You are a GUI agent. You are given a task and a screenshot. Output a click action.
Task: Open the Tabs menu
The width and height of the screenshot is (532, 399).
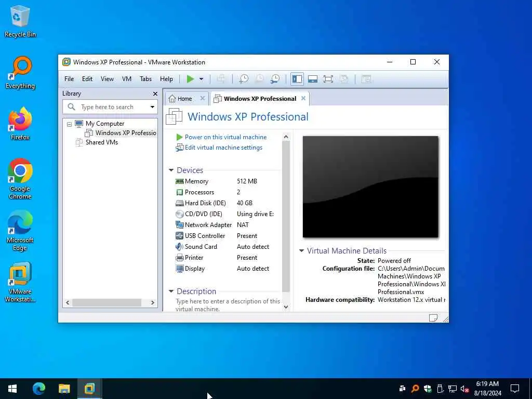(145, 79)
